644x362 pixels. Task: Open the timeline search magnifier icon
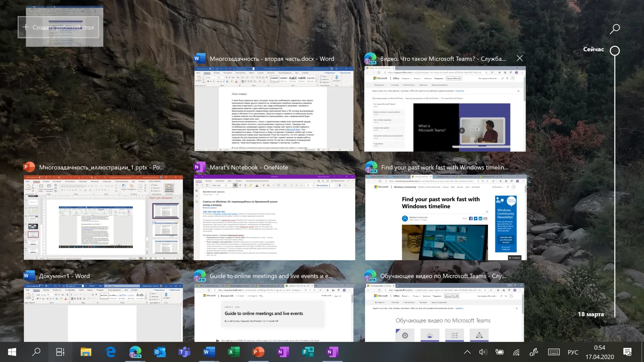click(x=614, y=29)
